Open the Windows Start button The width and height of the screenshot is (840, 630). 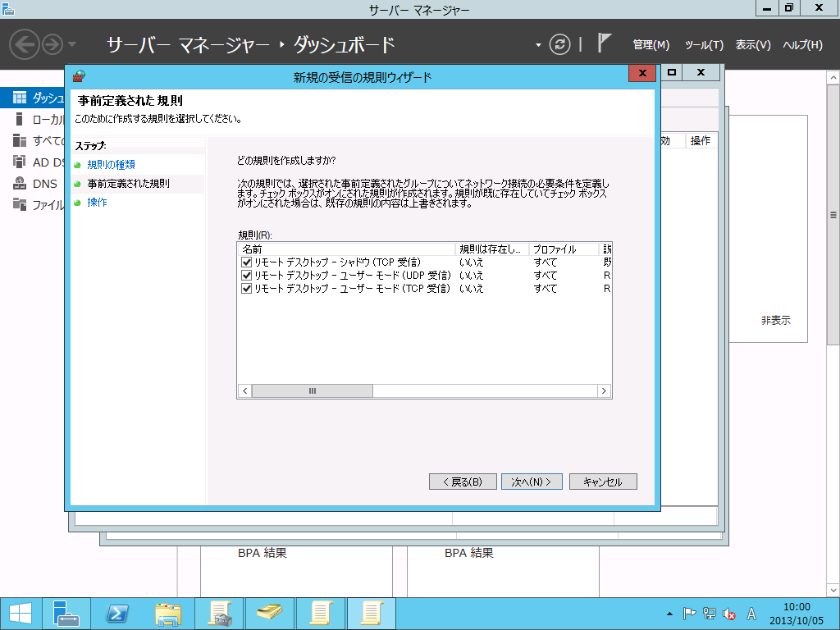tap(21, 614)
